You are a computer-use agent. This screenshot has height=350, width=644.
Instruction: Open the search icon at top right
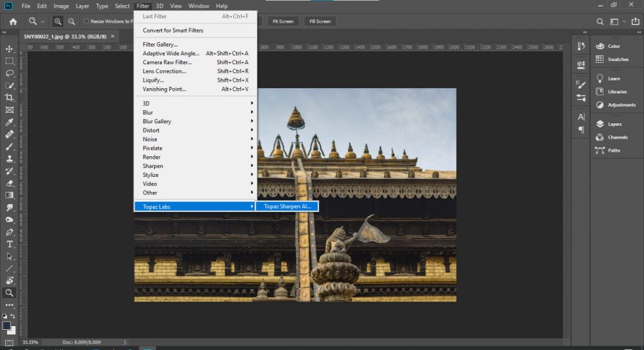[600, 21]
